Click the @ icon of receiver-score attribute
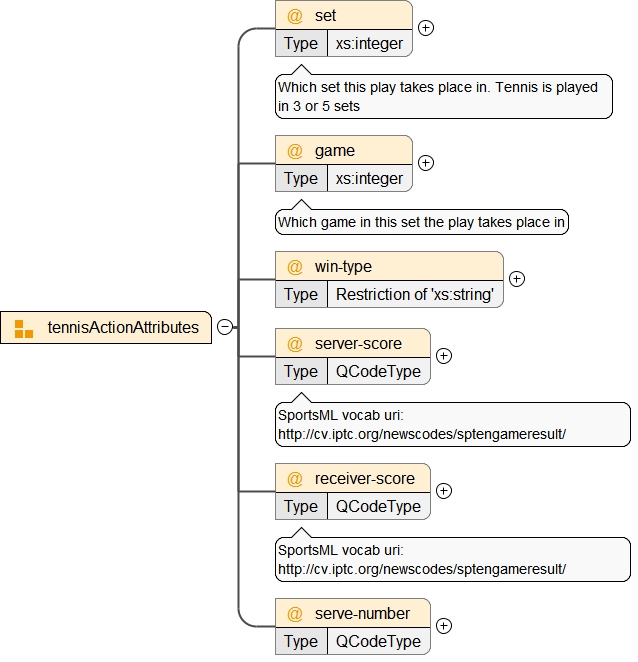The width and height of the screenshot is (638, 662). pos(295,479)
